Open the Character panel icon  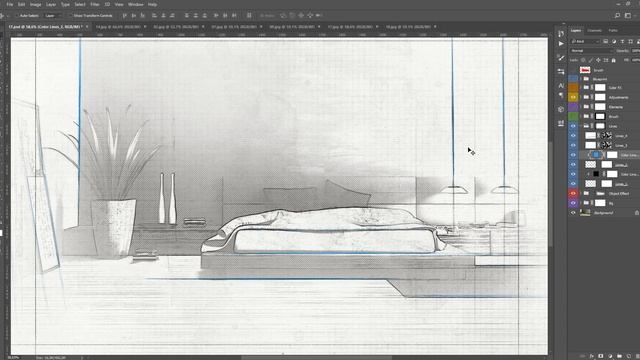click(x=561, y=85)
